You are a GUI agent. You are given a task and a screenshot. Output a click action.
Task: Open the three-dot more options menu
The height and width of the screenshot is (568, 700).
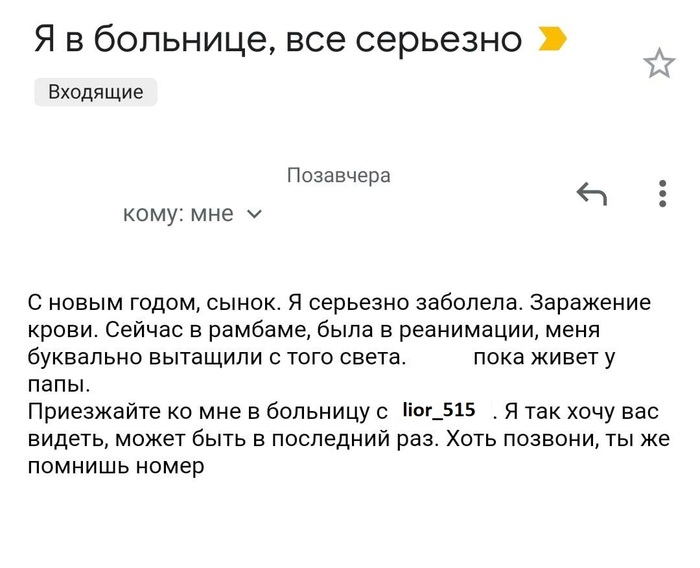[663, 193]
